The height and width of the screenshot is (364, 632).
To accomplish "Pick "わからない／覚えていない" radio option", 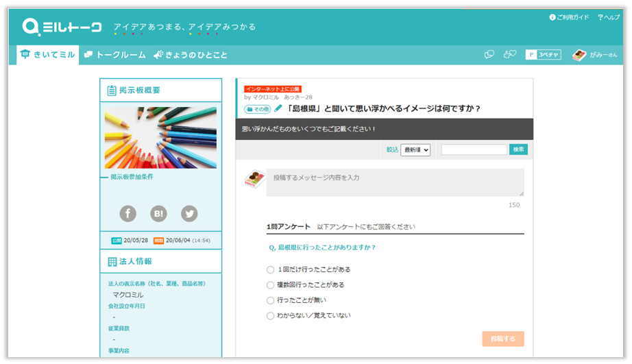I will point(270,316).
